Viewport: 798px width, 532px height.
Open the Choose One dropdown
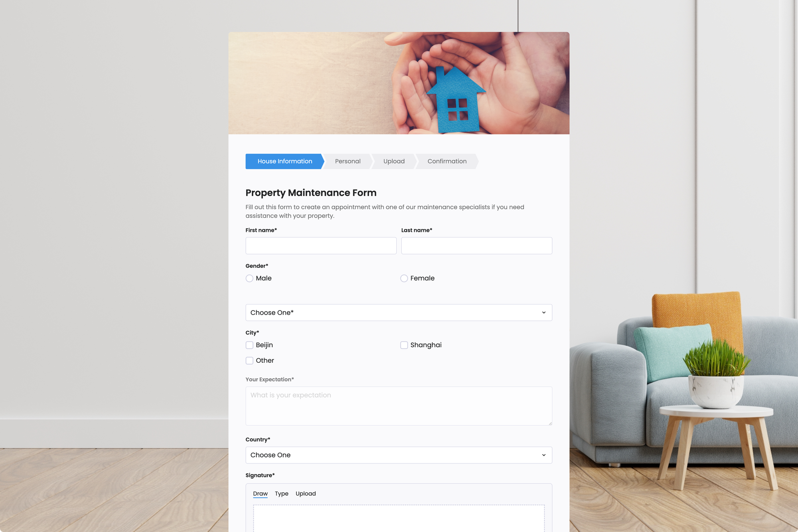click(399, 312)
